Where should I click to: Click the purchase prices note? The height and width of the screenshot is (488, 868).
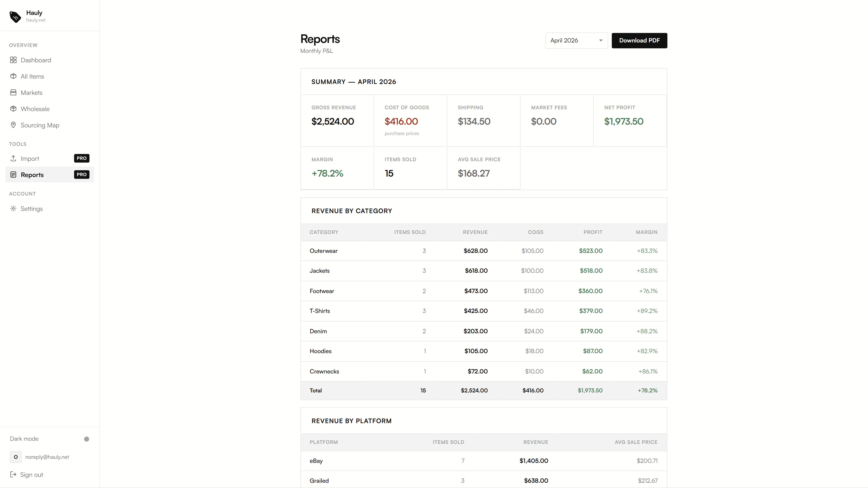[402, 133]
